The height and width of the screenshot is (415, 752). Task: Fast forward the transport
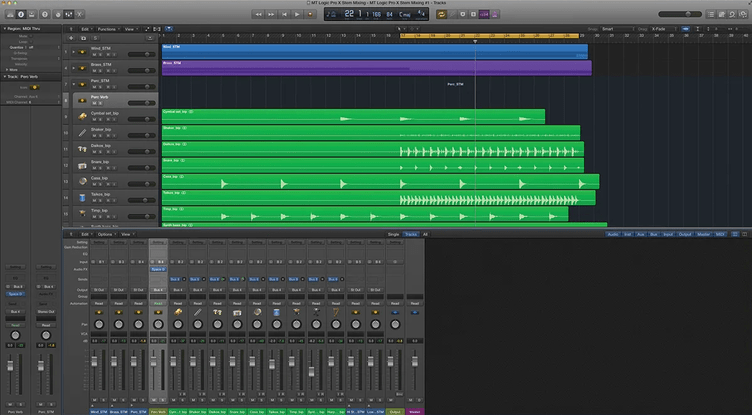[271, 14]
